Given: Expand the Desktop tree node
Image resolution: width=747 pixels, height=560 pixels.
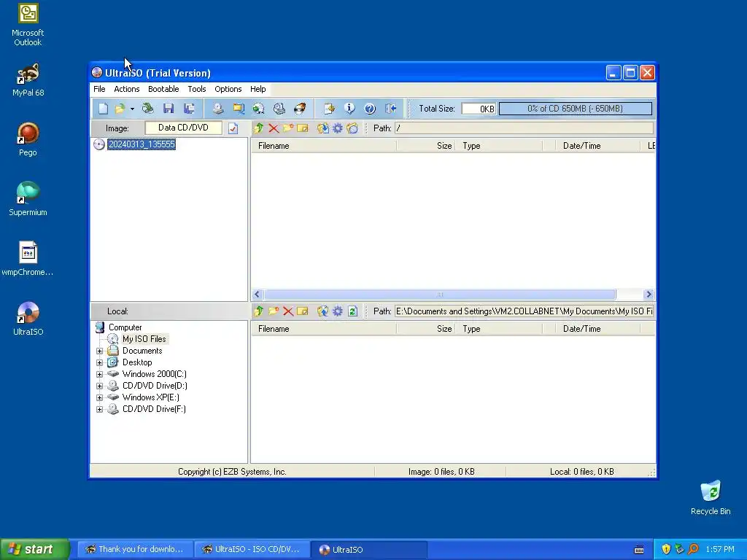Looking at the screenshot, I should pyautogui.click(x=99, y=362).
